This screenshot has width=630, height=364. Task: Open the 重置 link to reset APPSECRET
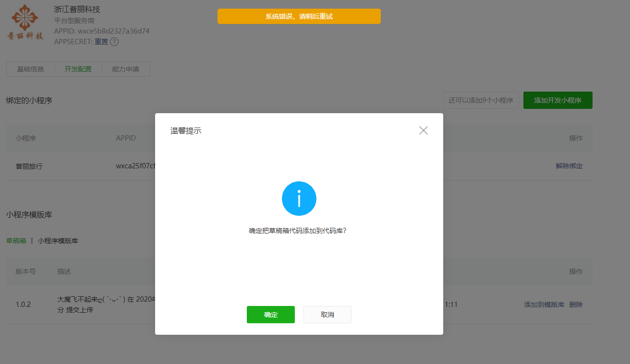(x=102, y=42)
